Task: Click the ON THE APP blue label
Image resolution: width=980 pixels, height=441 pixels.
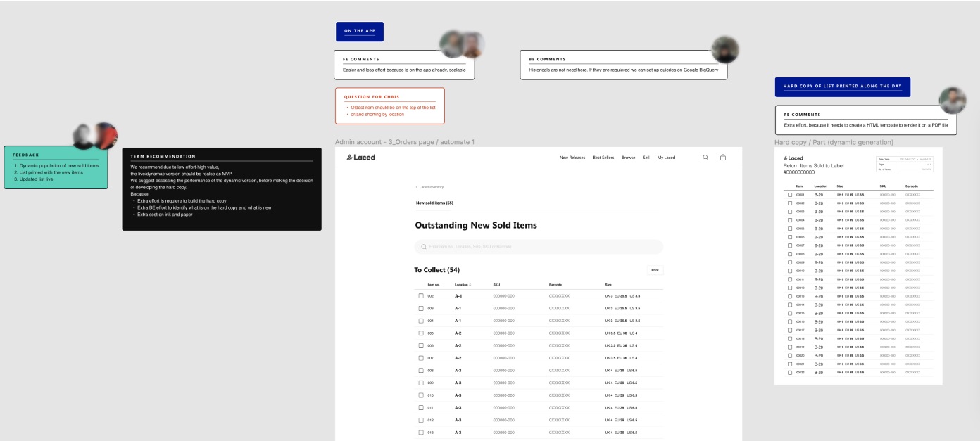Action: click(360, 32)
